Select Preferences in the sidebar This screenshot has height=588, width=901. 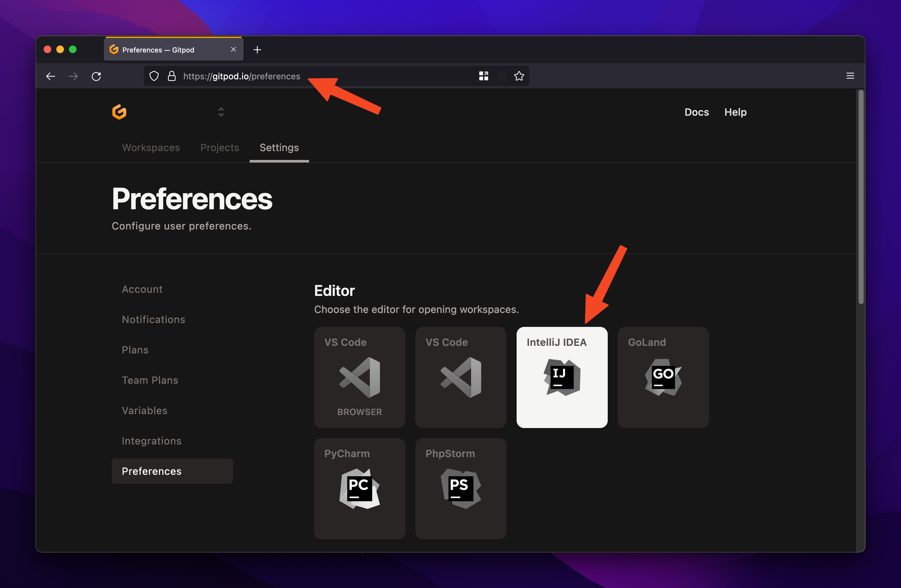172,471
